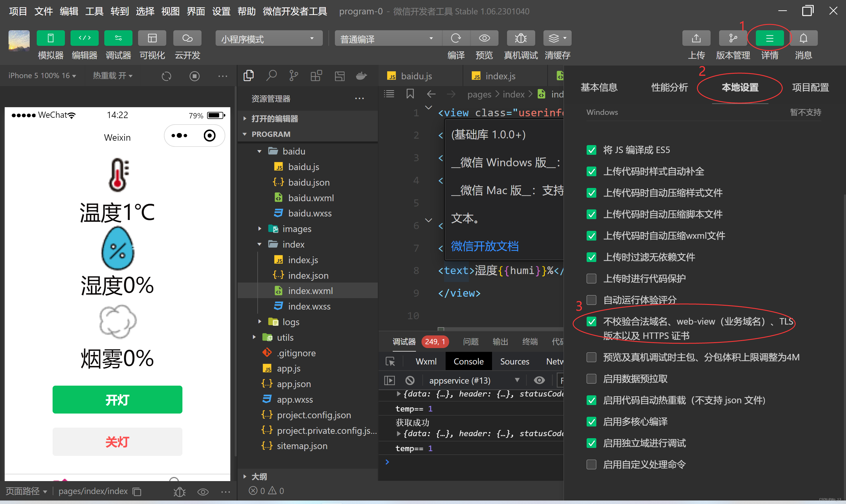
Task: Click the compile refresh (编译) icon
Action: (456, 38)
